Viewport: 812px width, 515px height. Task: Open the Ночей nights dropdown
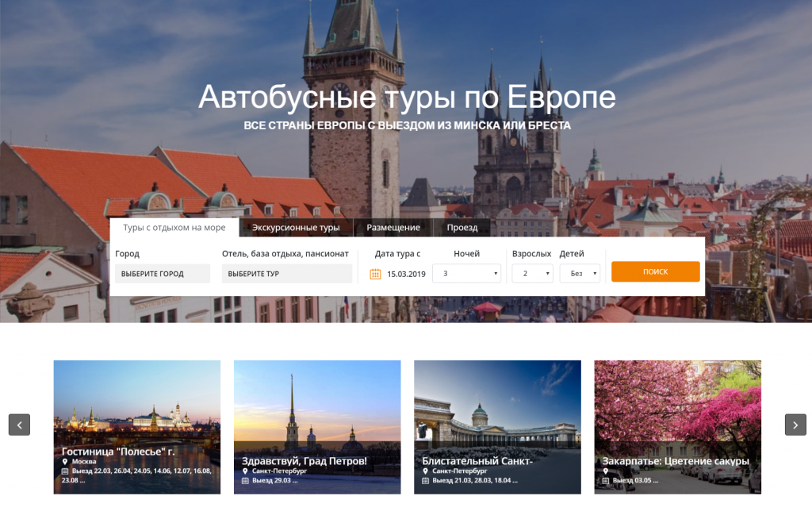466,274
